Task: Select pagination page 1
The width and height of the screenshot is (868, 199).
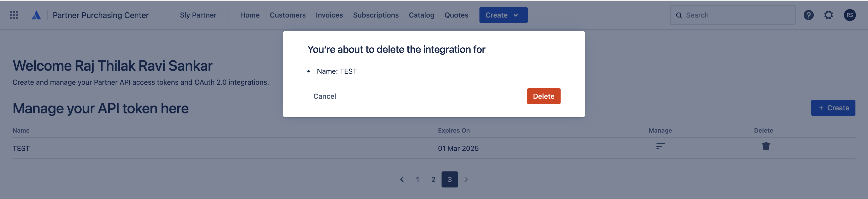Action: 417,179
